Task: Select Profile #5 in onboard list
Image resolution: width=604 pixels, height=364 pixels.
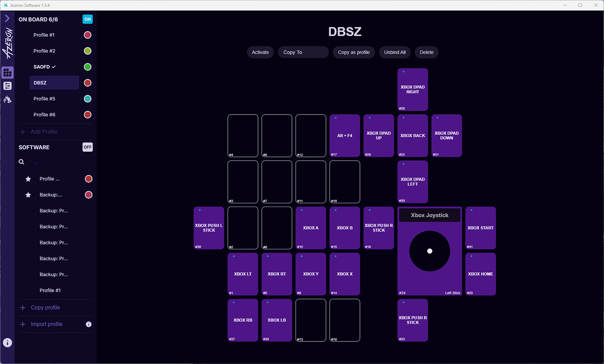Action: (44, 99)
